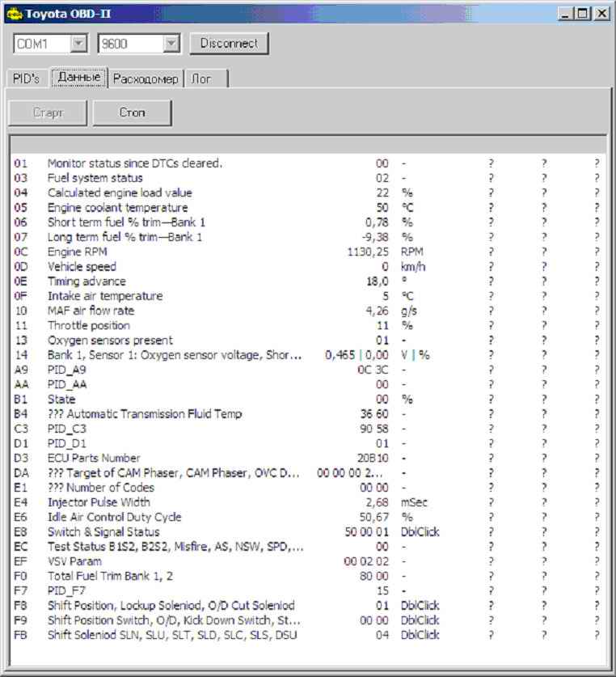The width and height of the screenshot is (616, 677).
Task: Click the Engine RPM value 1130,25
Action: [x=368, y=252]
